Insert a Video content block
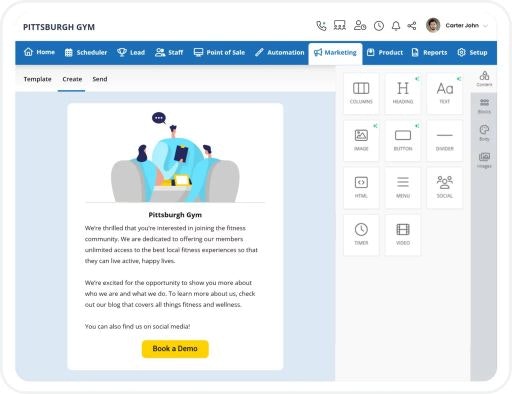The image size is (512, 394). (403, 235)
